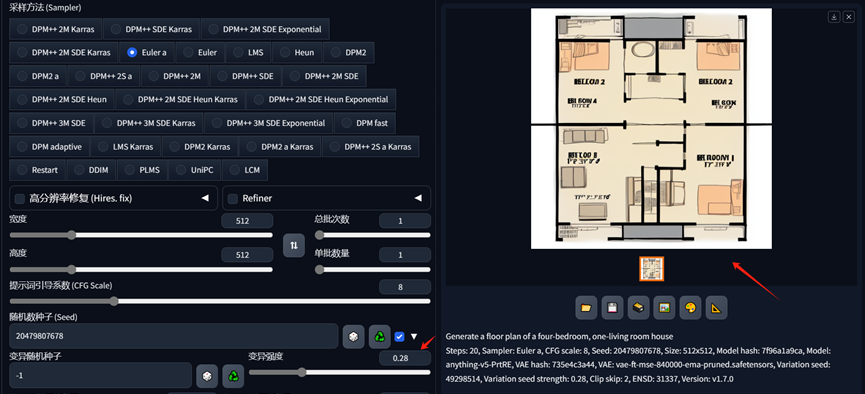Expand the Hires. fix panel arrow

click(x=205, y=198)
